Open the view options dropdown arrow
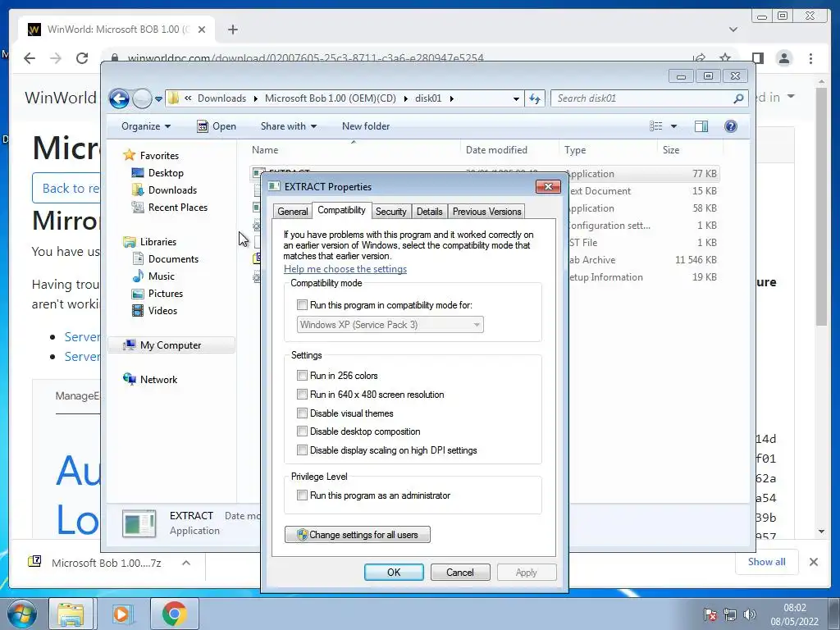840x630 pixels. (x=674, y=126)
